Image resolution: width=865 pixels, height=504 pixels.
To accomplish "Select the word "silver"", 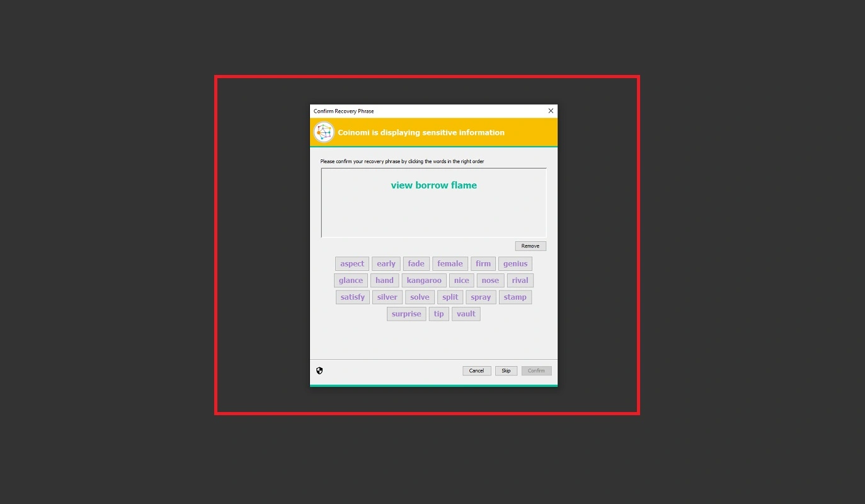I will tap(387, 297).
